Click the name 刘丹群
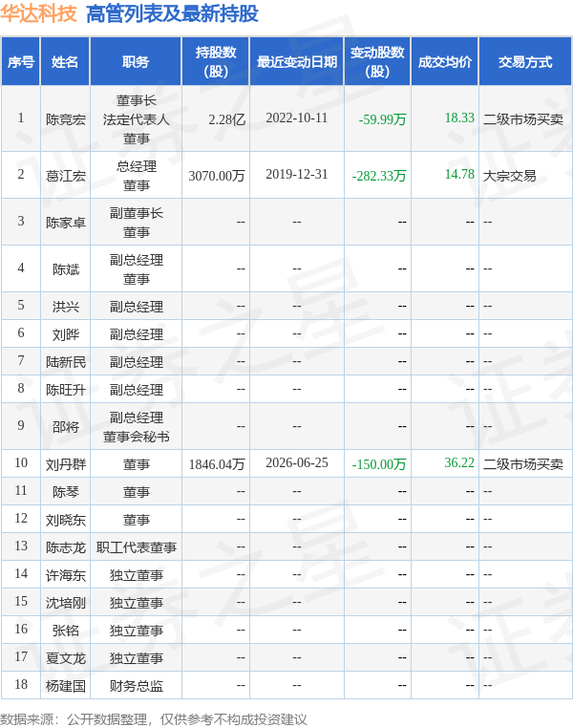 [66, 464]
